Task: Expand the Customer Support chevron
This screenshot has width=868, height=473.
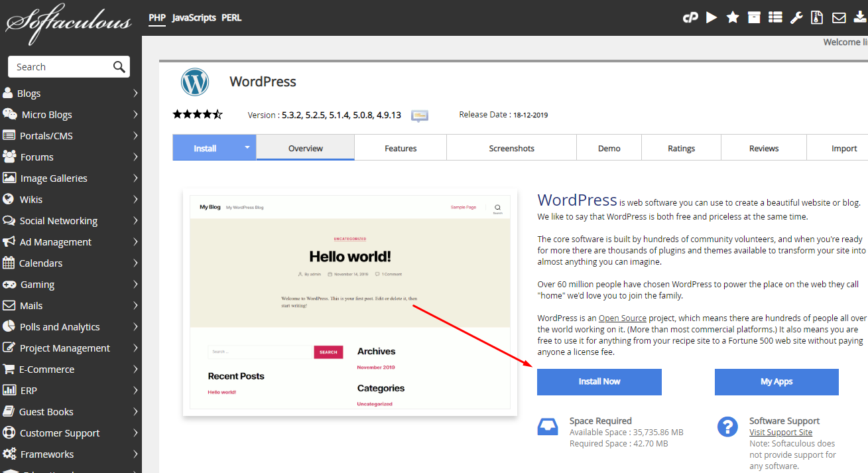Action: 135,433
